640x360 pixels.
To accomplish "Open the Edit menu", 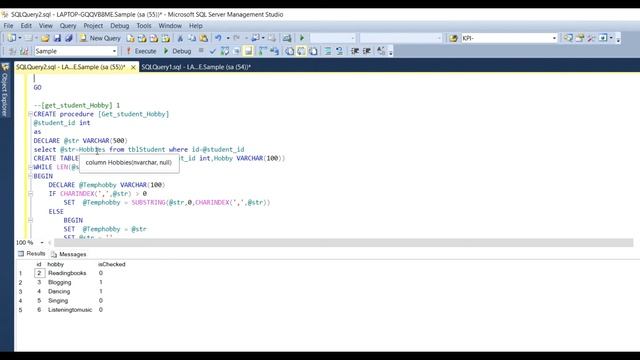I will [26, 26].
